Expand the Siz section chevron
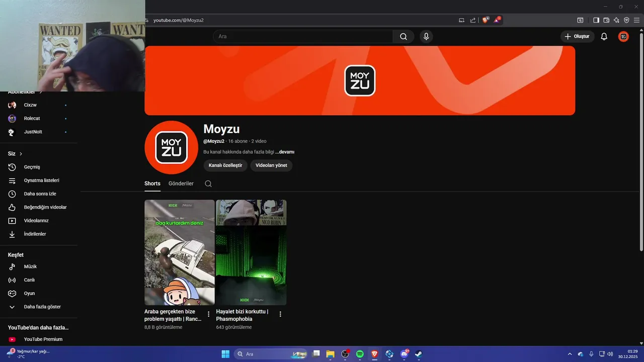 coord(21,154)
